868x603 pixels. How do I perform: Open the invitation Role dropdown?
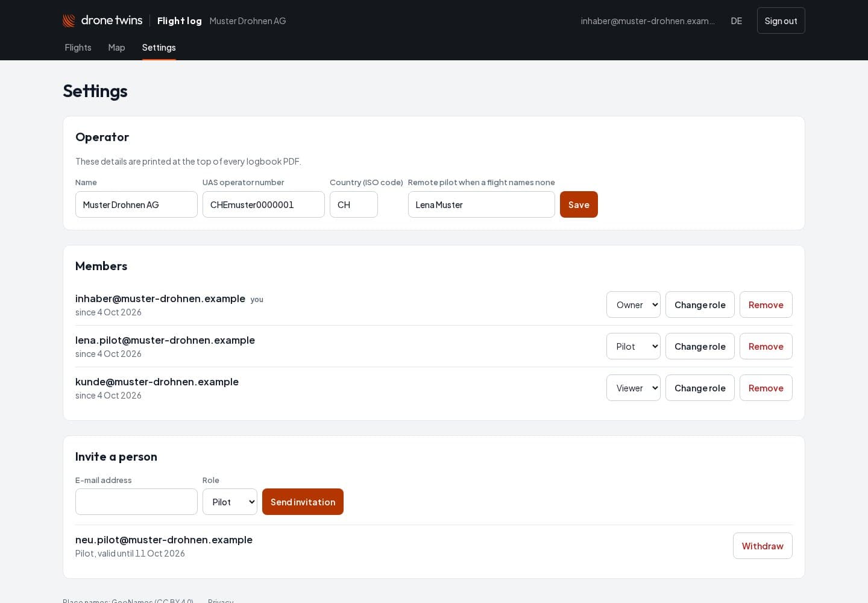tap(230, 502)
